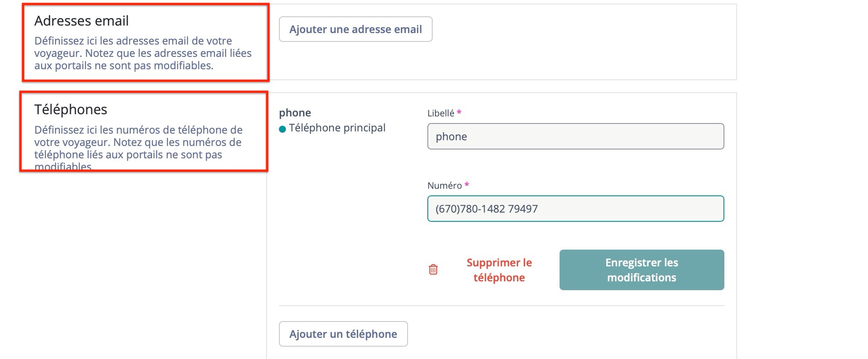Click the Ajouter une adresse email button
Screen dimensions: 868x359
355,29
